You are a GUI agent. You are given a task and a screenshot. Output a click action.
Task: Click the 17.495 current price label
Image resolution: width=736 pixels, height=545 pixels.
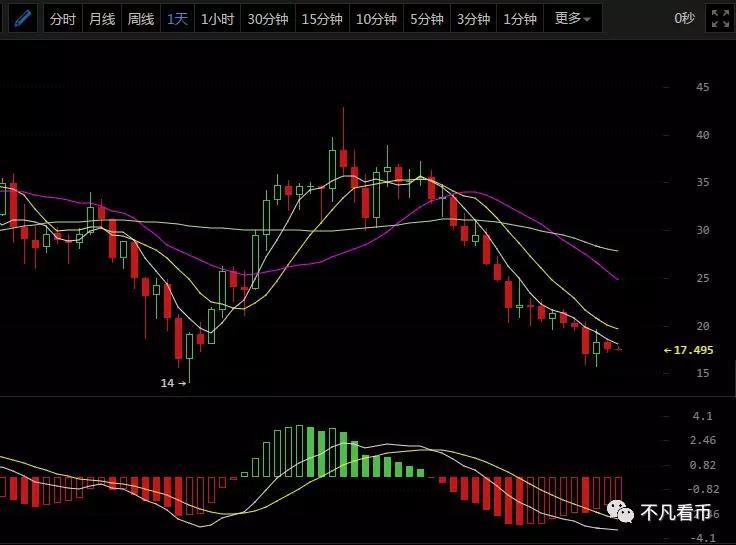pos(689,350)
